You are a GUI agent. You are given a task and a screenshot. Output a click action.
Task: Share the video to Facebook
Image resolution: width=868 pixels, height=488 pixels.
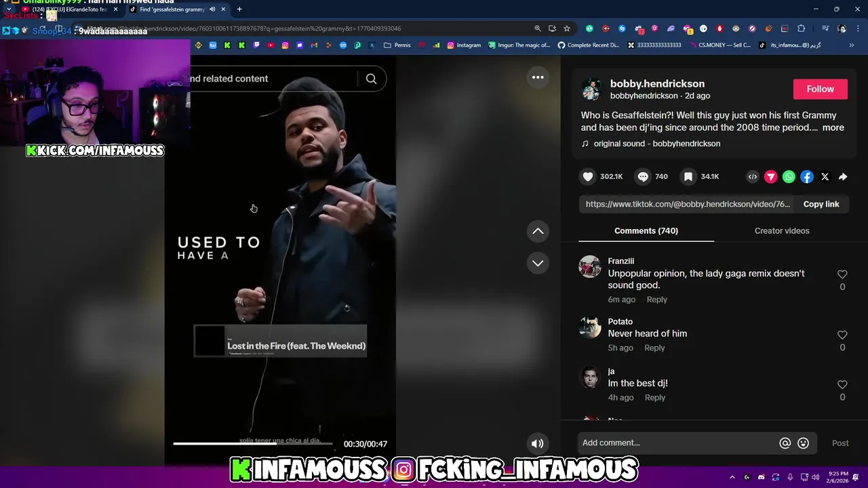[x=807, y=177]
